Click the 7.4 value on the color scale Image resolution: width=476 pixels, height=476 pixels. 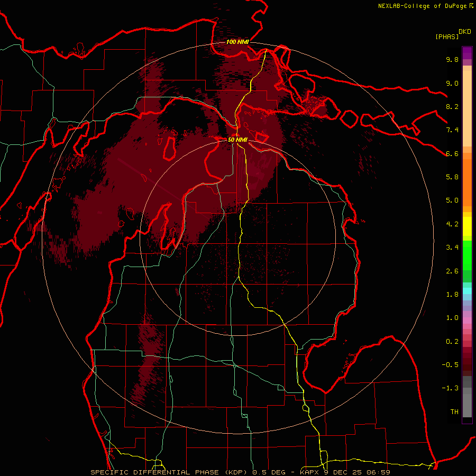pos(452,130)
